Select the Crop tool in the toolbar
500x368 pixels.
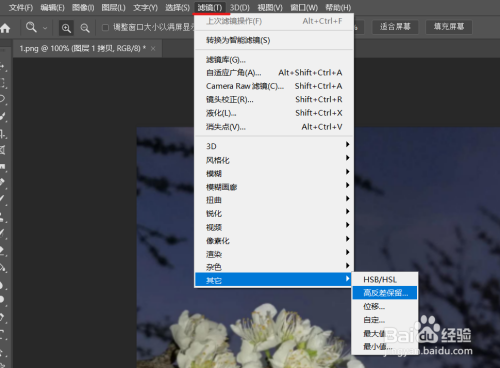click(x=3, y=134)
